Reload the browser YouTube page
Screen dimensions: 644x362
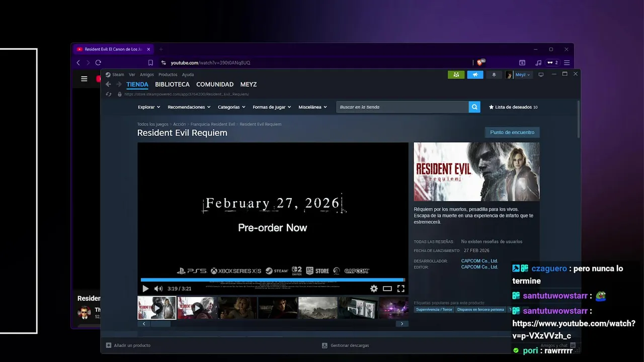(98, 63)
